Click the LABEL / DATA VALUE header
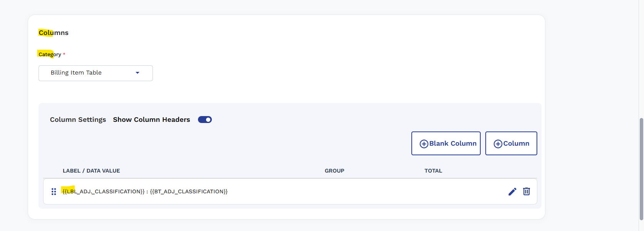644x231 pixels. click(x=91, y=171)
